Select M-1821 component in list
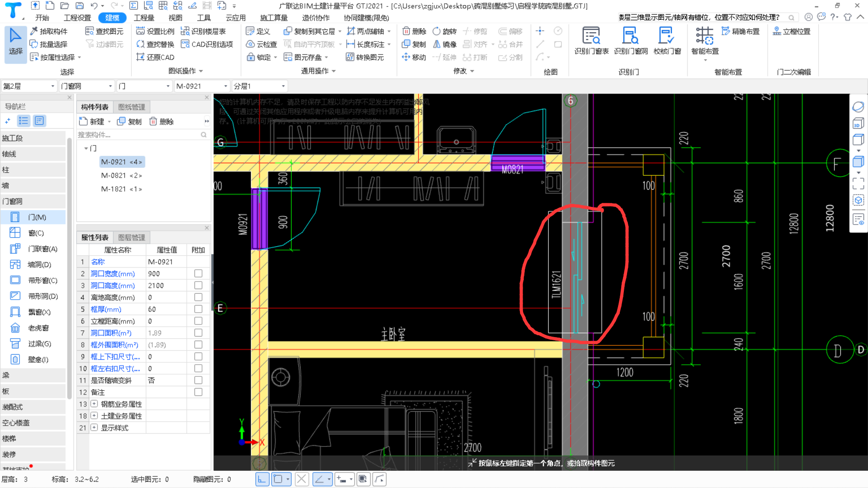 (121, 189)
